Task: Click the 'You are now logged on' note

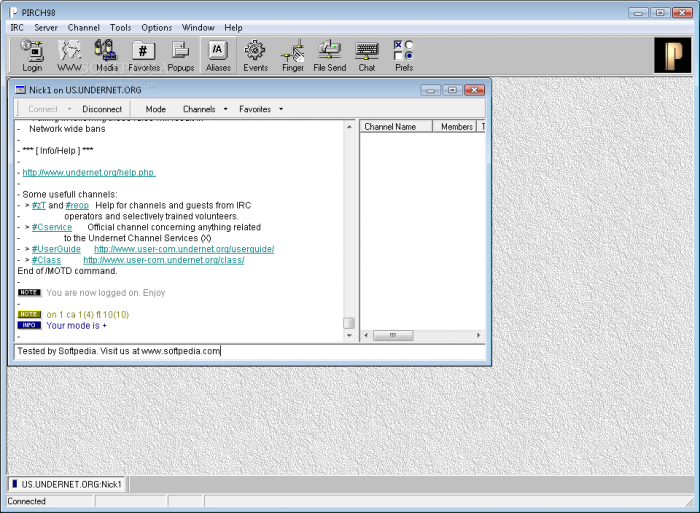Action: pyautogui.click(x=106, y=293)
